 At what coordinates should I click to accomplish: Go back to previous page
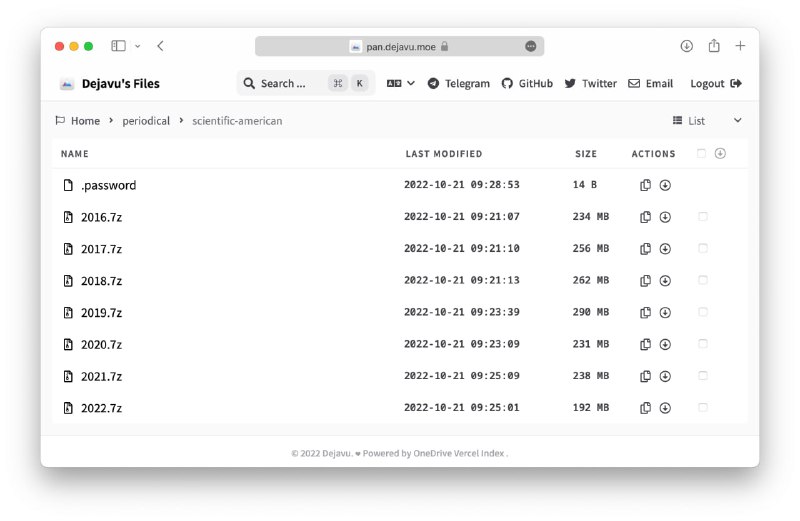coord(160,46)
